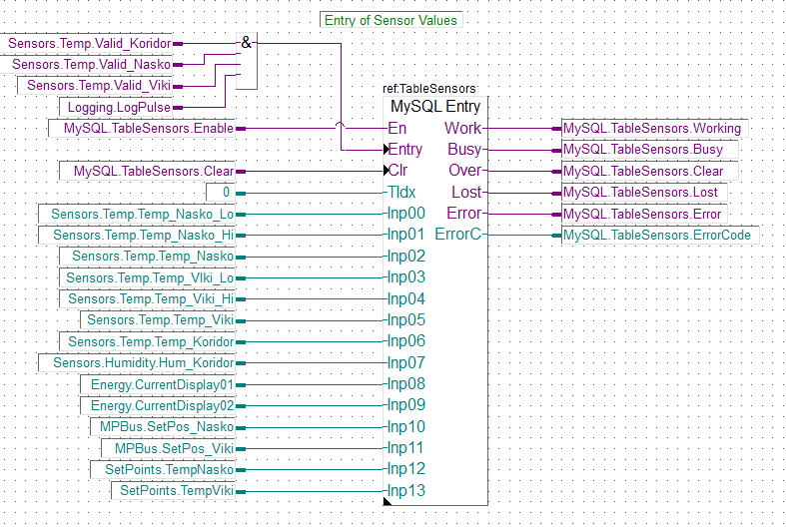Click the Work output pin
The image size is (786, 532).
click(462, 128)
